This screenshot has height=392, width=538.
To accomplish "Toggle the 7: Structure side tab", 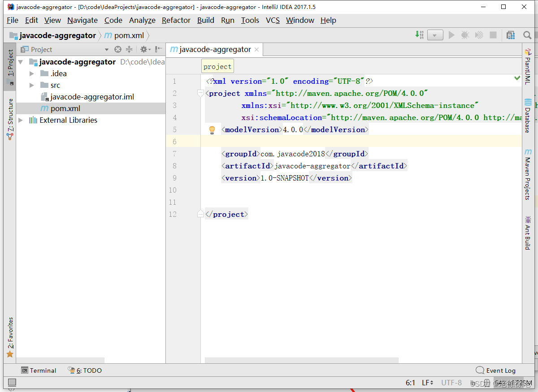I will coord(10,119).
